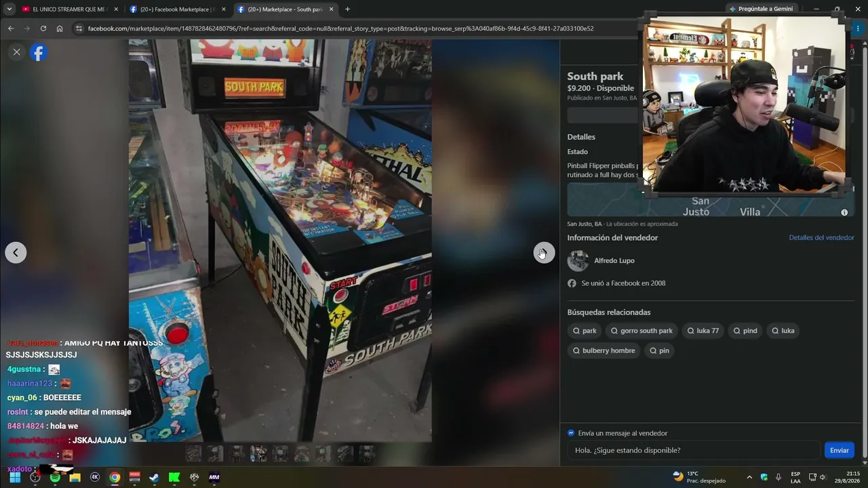Search related term 'pin'

(659, 350)
